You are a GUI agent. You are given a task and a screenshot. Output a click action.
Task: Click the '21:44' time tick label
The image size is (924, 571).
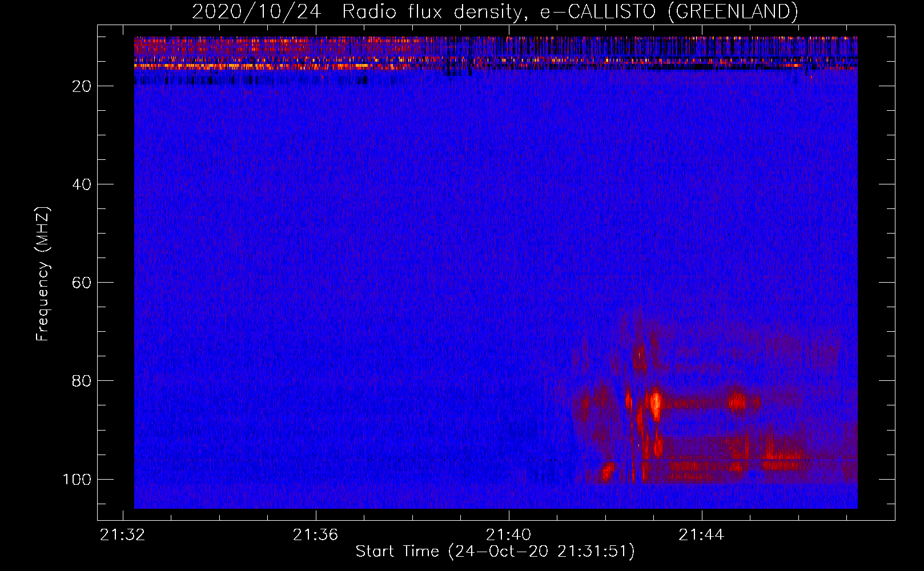pos(701,535)
